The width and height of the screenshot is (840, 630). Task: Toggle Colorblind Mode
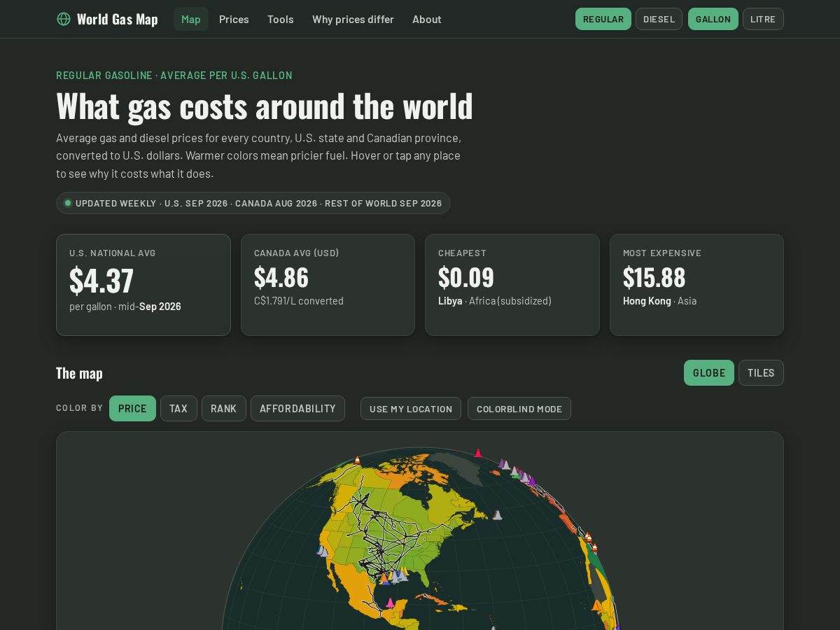[519, 409]
